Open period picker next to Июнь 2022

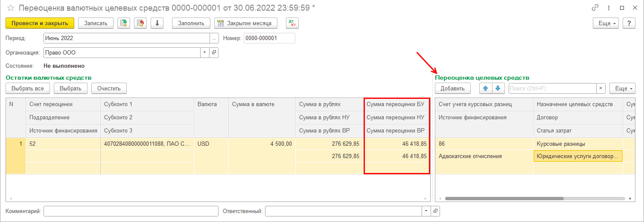(214, 38)
